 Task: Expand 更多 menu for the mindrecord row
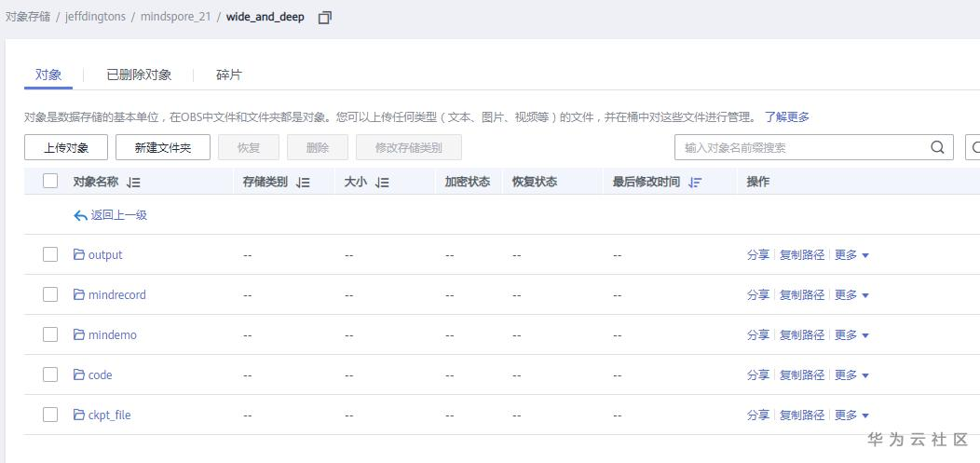tap(851, 295)
